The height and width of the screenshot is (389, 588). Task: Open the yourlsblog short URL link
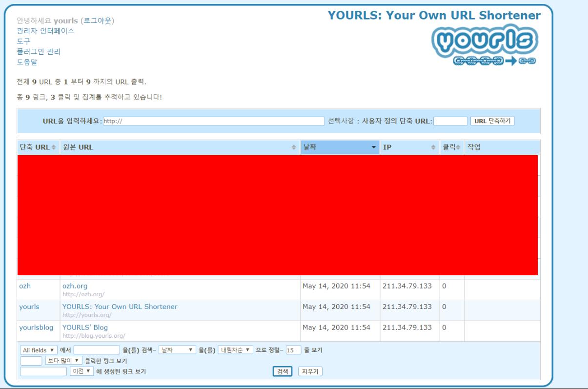[36, 327]
